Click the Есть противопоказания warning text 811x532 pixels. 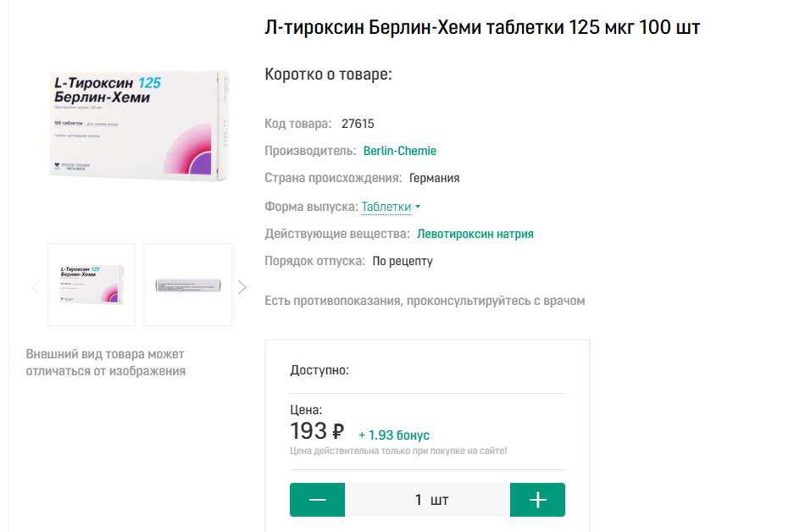[x=425, y=301]
